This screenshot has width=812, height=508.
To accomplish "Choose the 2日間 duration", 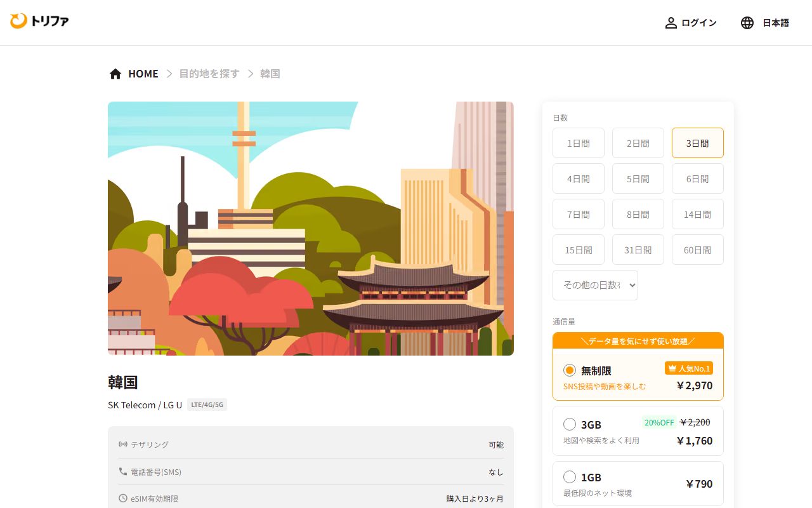I will click(x=638, y=143).
